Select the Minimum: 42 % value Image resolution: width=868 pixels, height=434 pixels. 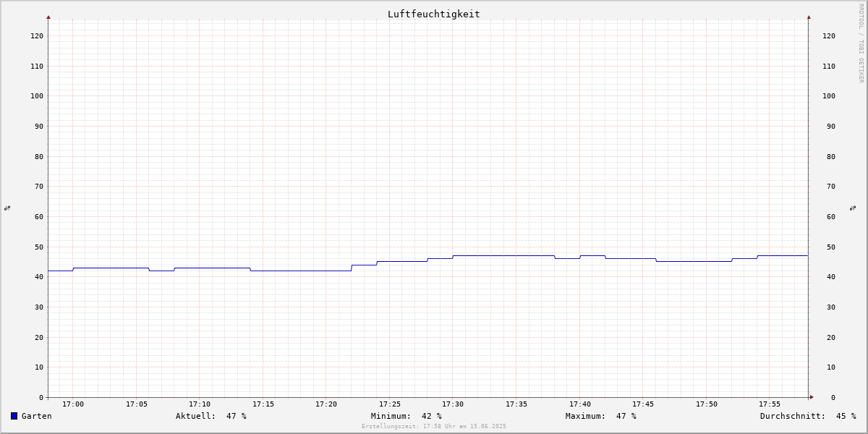pos(407,416)
